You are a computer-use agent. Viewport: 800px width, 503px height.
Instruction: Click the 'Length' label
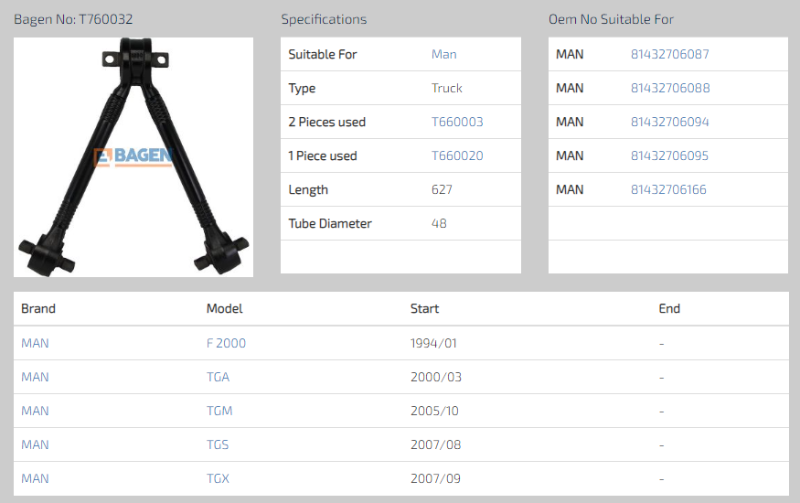(308, 190)
